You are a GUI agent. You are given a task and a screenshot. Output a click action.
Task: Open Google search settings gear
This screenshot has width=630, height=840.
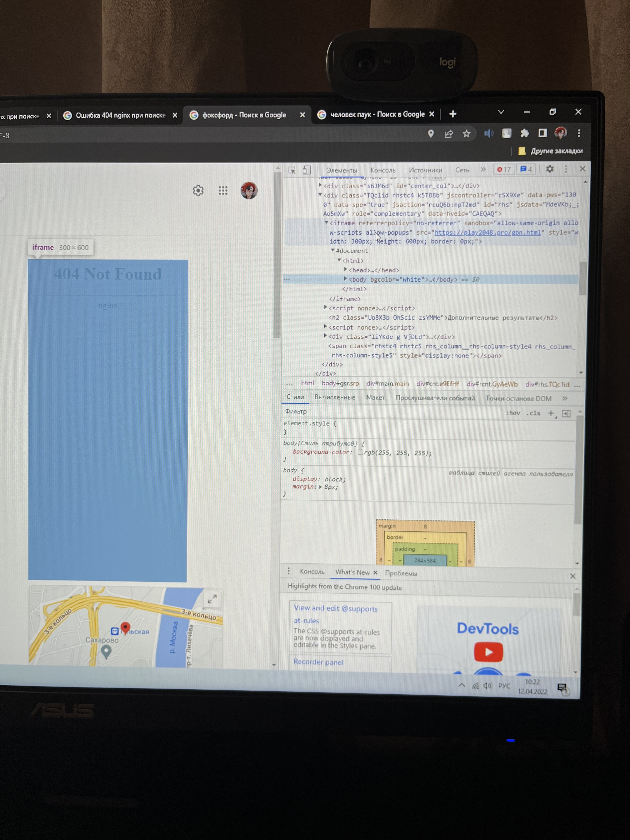coord(198,191)
